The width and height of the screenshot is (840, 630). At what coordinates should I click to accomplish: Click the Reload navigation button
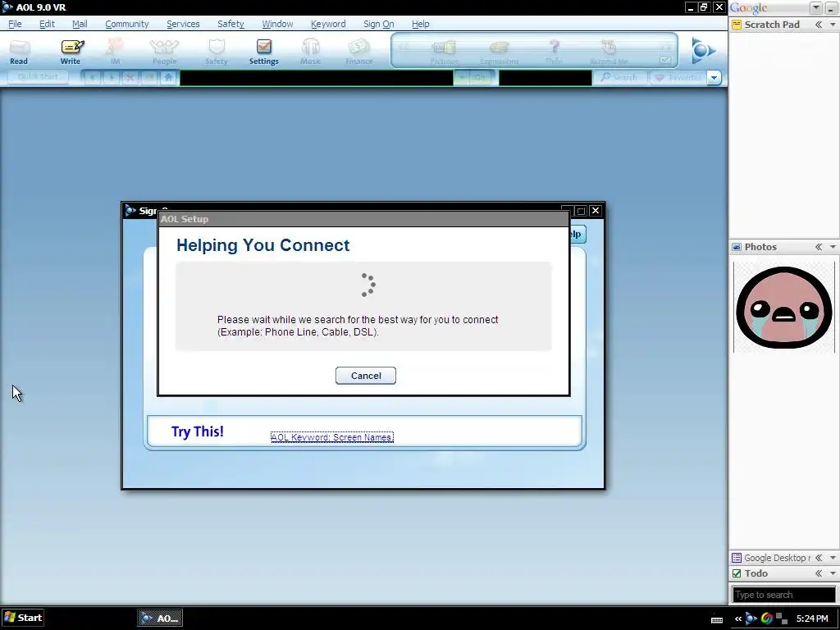coord(149,78)
